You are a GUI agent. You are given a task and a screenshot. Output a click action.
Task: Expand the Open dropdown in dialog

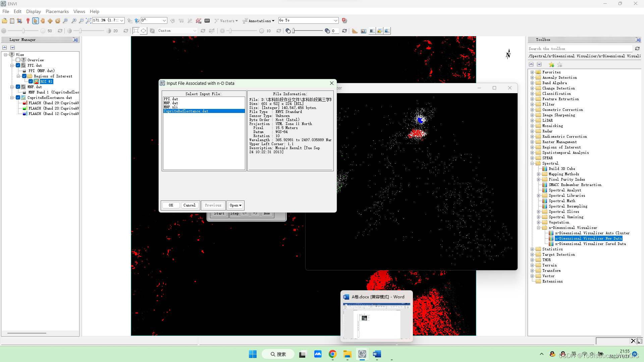(235, 205)
